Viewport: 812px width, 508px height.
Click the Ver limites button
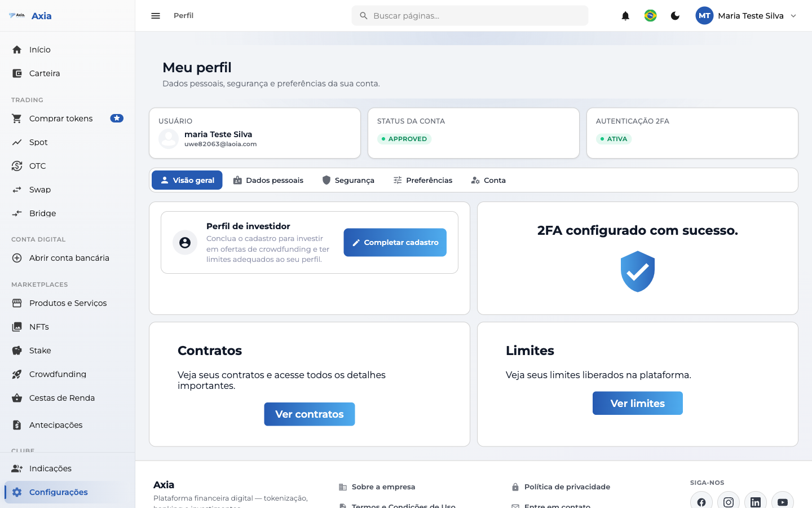point(638,403)
